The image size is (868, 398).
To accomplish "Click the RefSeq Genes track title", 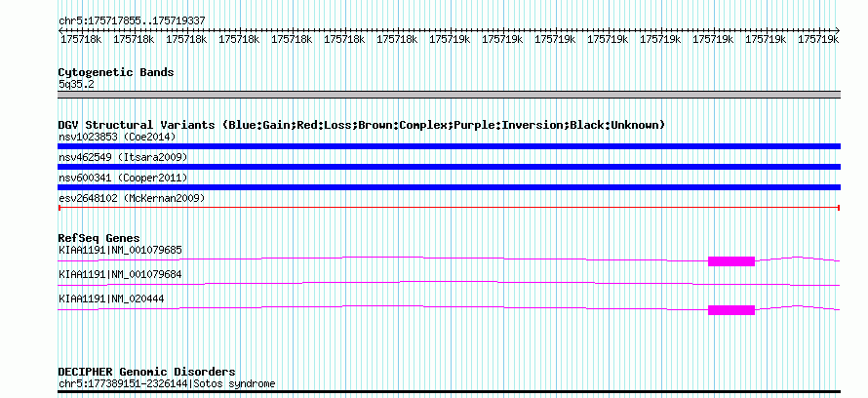I will 99,238.
